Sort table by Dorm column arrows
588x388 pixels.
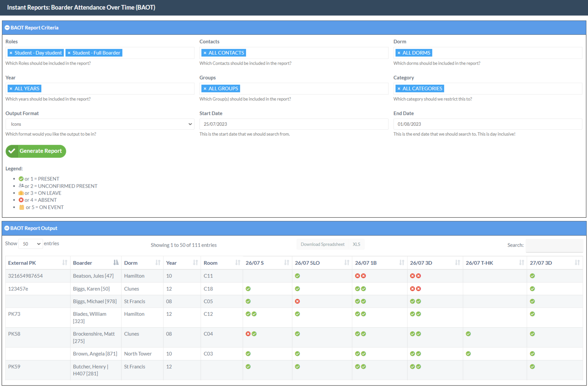tap(158, 263)
